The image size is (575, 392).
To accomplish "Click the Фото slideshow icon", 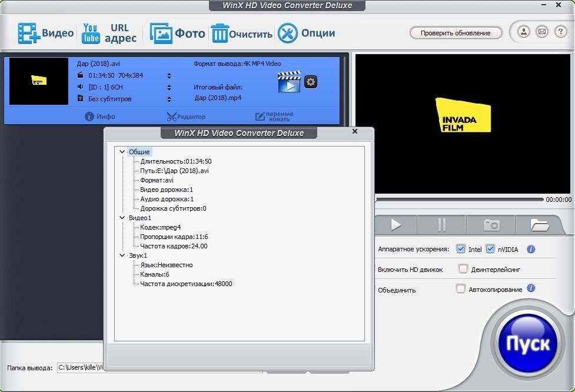I will (161, 34).
